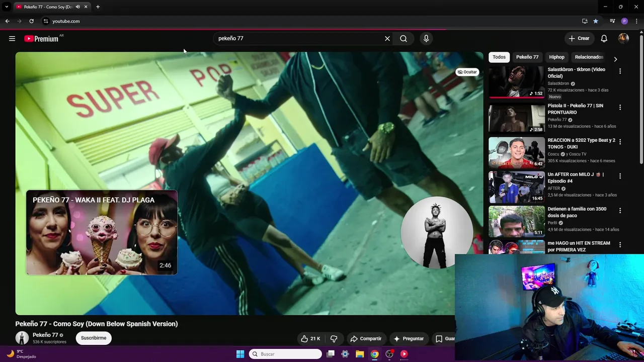
Task: Like the video (21 K)
Action: click(310, 339)
